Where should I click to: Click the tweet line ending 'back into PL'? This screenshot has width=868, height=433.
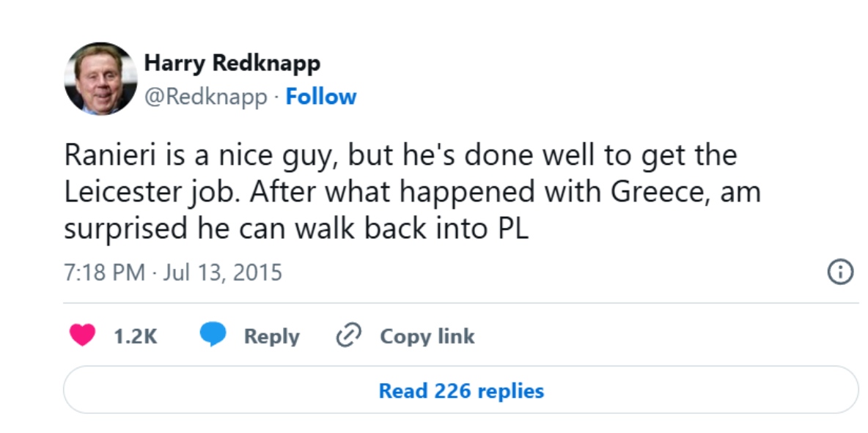click(x=296, y=229)
